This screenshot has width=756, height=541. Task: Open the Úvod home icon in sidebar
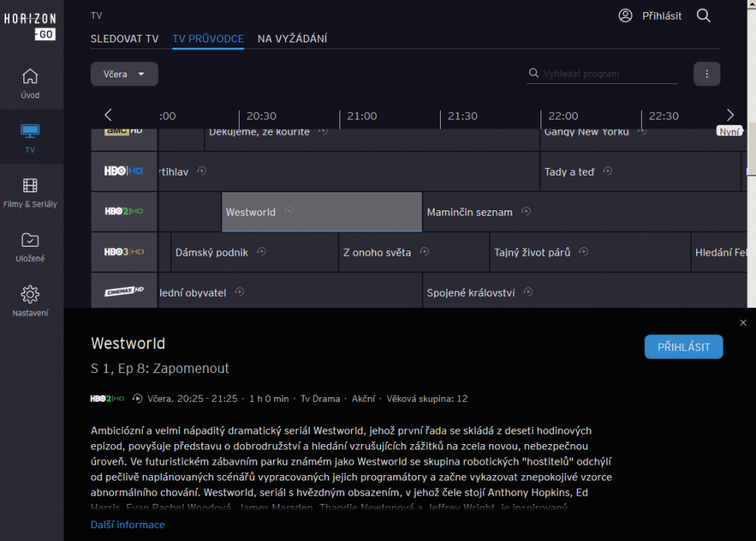(x=30, y=83)
